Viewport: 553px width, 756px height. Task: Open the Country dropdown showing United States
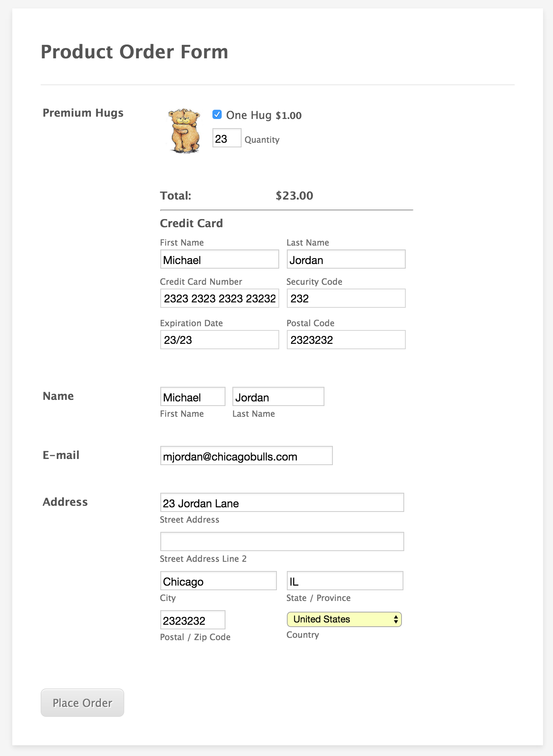[x=344, y=619]
